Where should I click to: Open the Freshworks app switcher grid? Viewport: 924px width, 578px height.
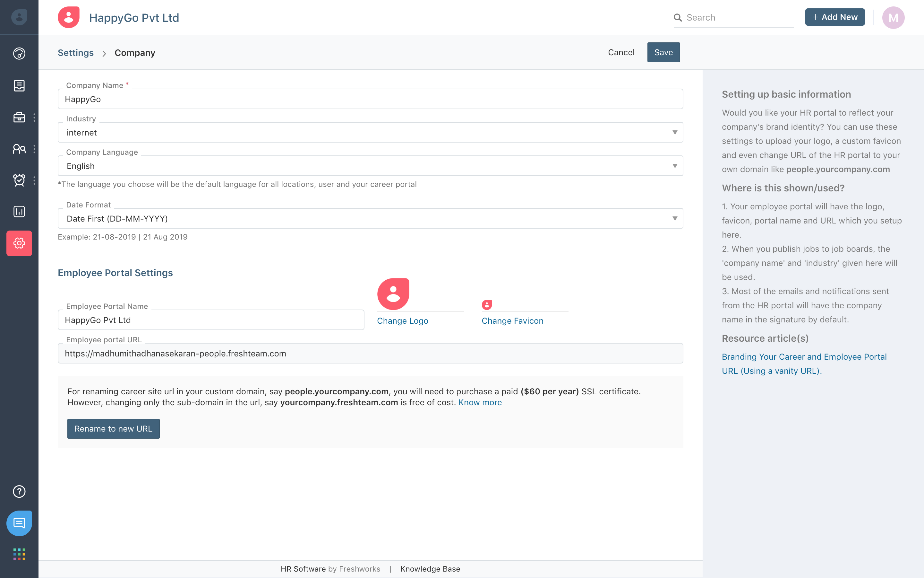click(x=19, y=554)
